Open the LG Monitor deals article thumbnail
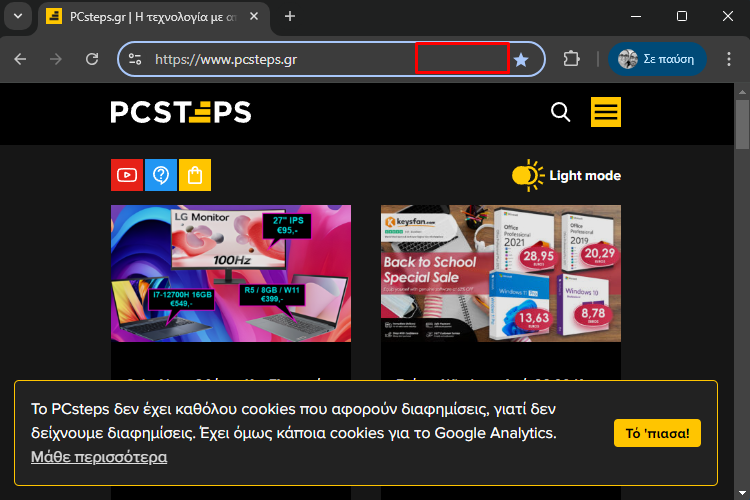The image size is (750, 500). pyautogui.click(x=231, y=273)
